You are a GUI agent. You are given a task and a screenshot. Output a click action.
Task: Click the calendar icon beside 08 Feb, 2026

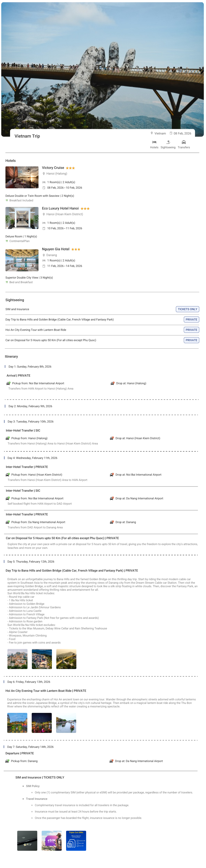coord(171,133)
